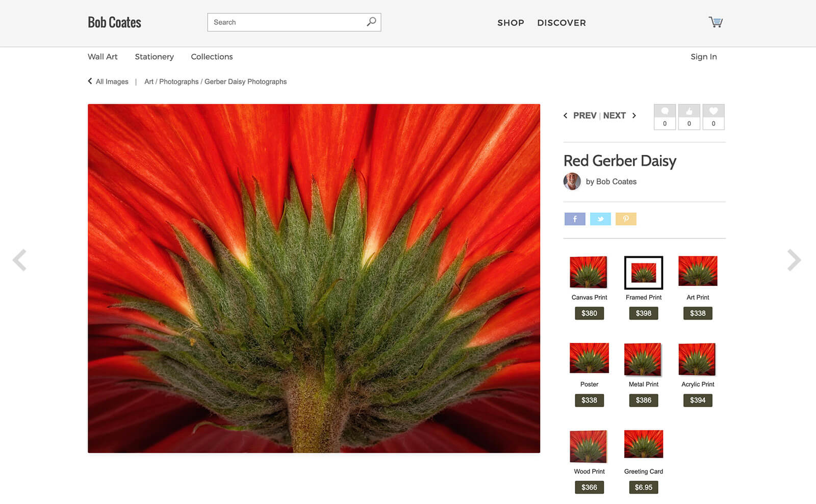Open the DISCOVER menu
816x504 pixels.
(x=561, y=23)
